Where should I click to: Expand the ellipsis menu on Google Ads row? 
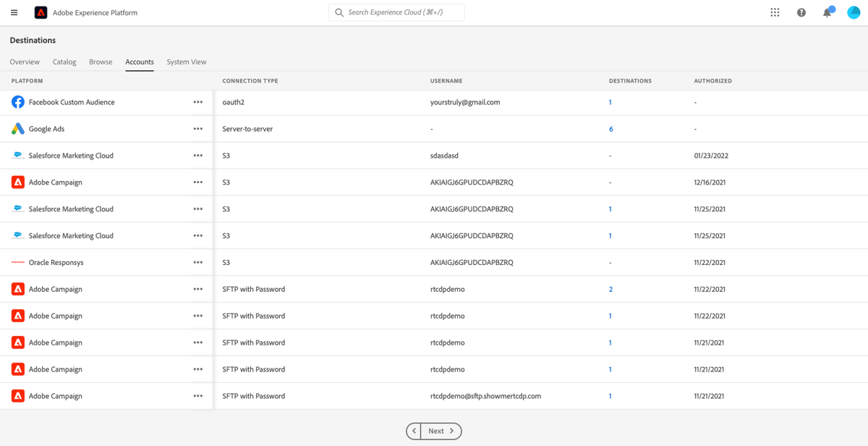198,128
